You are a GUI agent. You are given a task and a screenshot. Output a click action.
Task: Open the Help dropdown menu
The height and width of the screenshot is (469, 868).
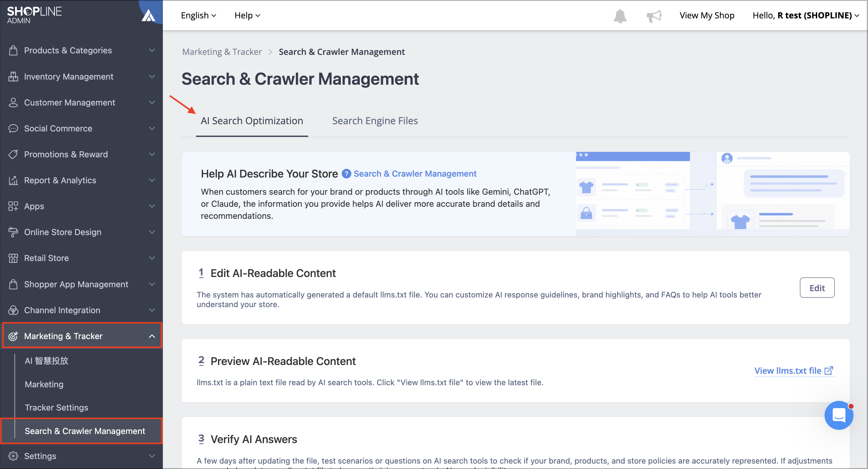pos(247,15)
